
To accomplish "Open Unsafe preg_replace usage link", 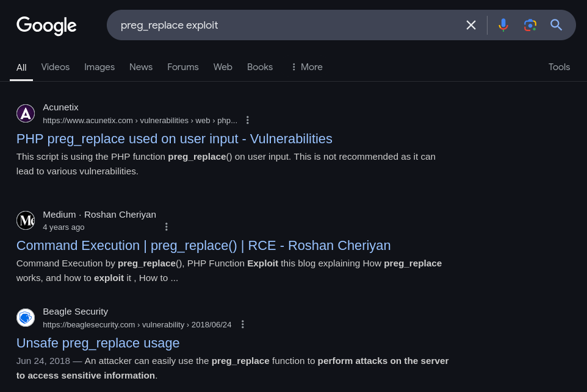I will [x=98, y=343].
